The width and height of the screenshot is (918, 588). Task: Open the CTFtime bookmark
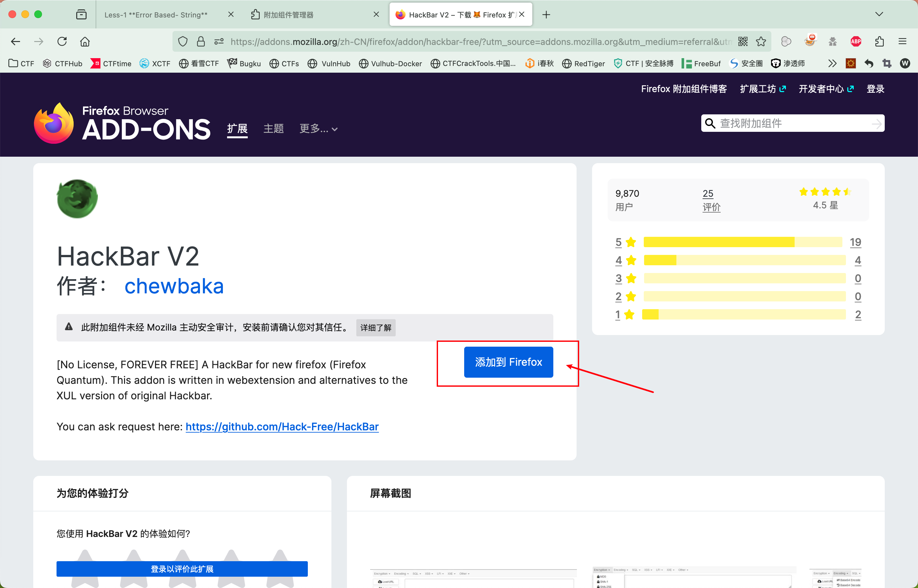coord(111,63)
